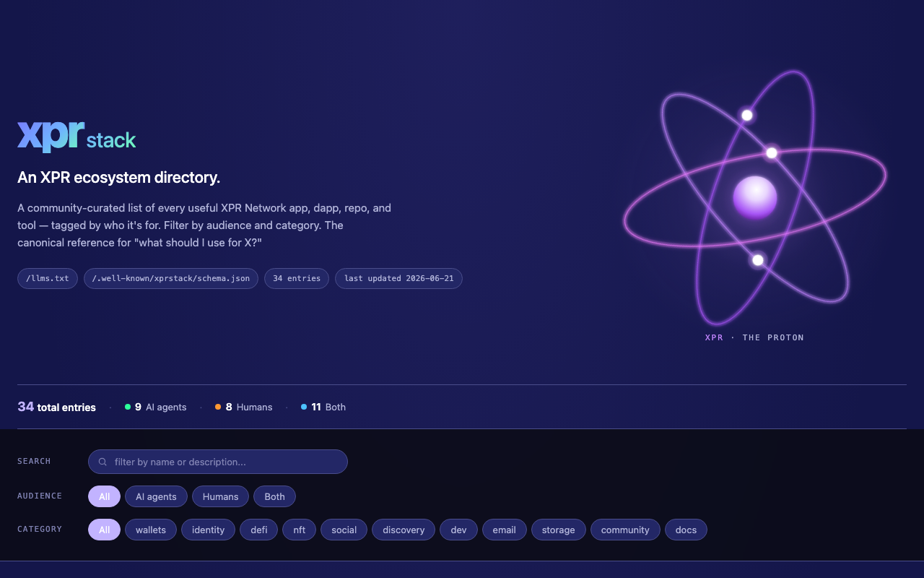Screen dimensions: 924x578
Task: Filter by discovery category
Action: (x=404, y=530)
